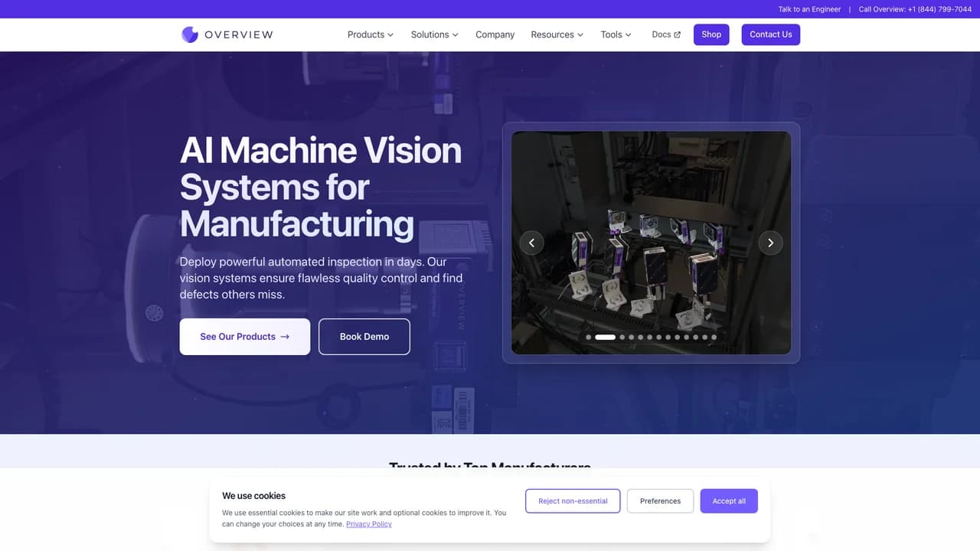
Task: Click the AI Machine Vision Systems heading
Action: click(x=321, y=187)
